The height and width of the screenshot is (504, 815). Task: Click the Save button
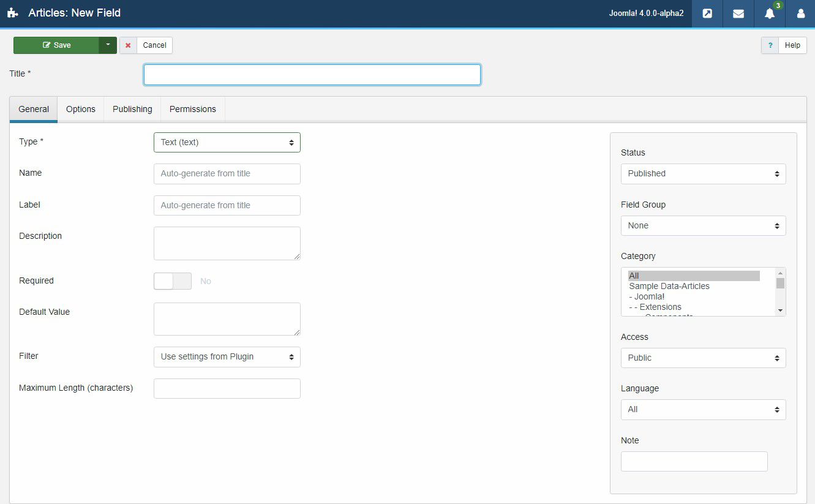click(x=56, y=45)
